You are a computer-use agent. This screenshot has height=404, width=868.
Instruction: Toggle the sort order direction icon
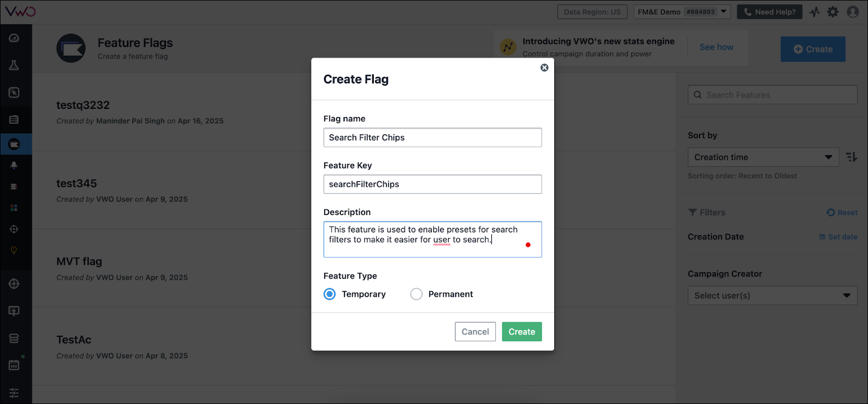pyautogui.click(x=852, y=157)
